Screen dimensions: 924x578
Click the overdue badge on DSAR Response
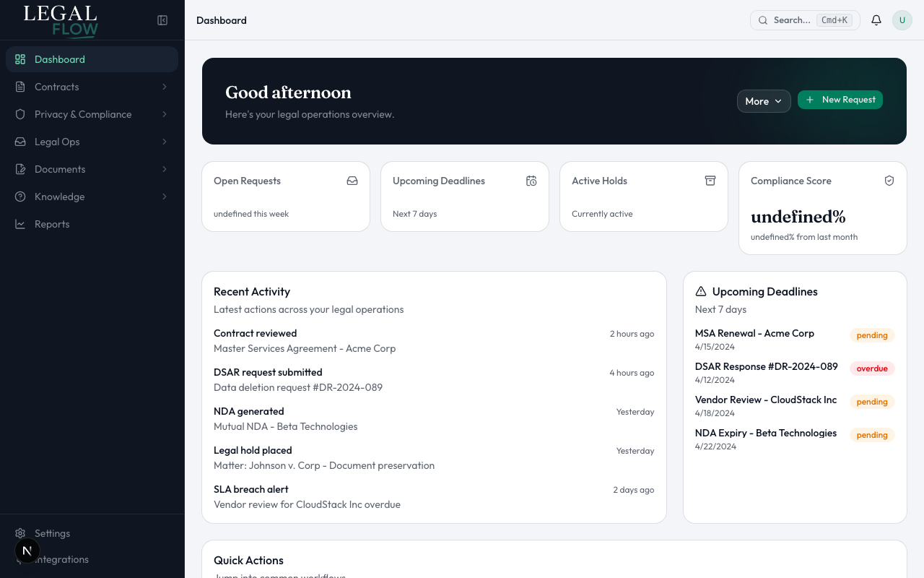pos(872,368)
